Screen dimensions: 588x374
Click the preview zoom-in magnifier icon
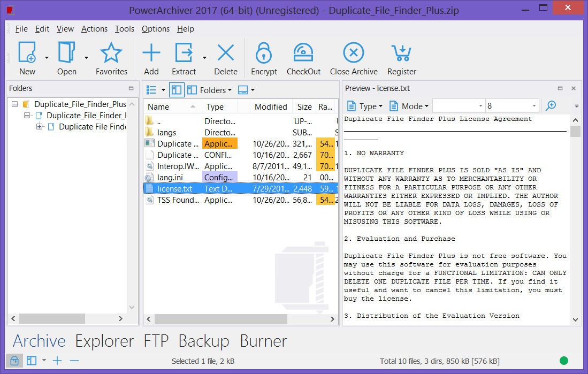pos(551,106)
